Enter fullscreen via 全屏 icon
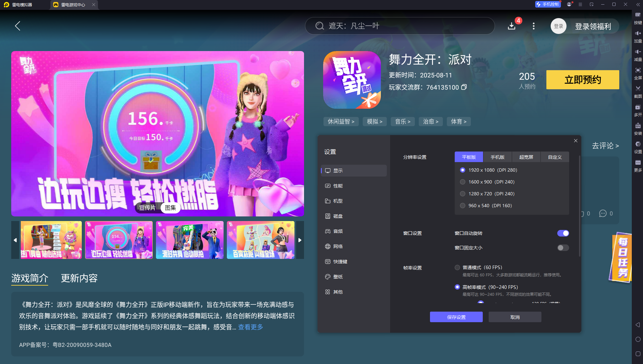Image resolution: width=643 pixels, height=364 pixels. click(638, 71)
